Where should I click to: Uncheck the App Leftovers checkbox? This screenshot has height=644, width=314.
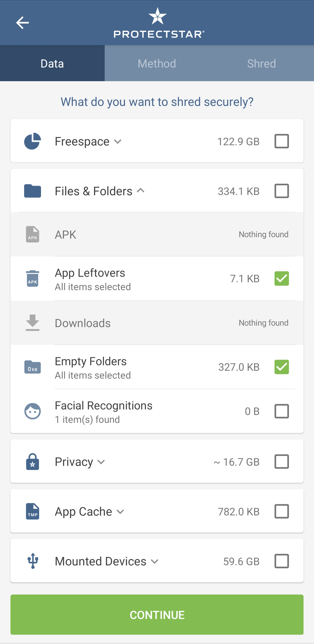tap(282, 278)
